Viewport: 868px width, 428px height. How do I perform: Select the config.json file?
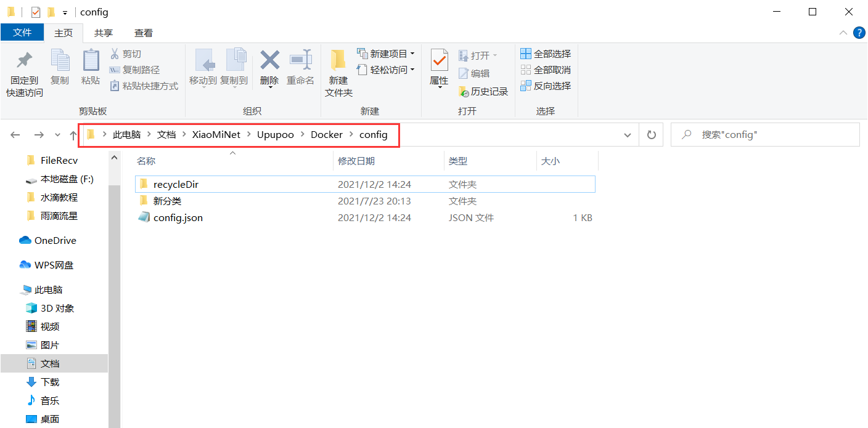(x=178, y=218)
